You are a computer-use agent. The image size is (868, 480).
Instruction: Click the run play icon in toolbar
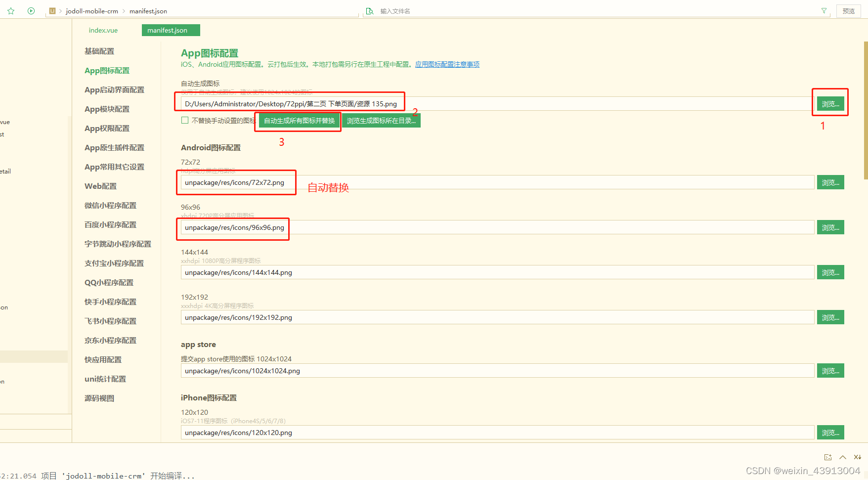pos(31,11)
